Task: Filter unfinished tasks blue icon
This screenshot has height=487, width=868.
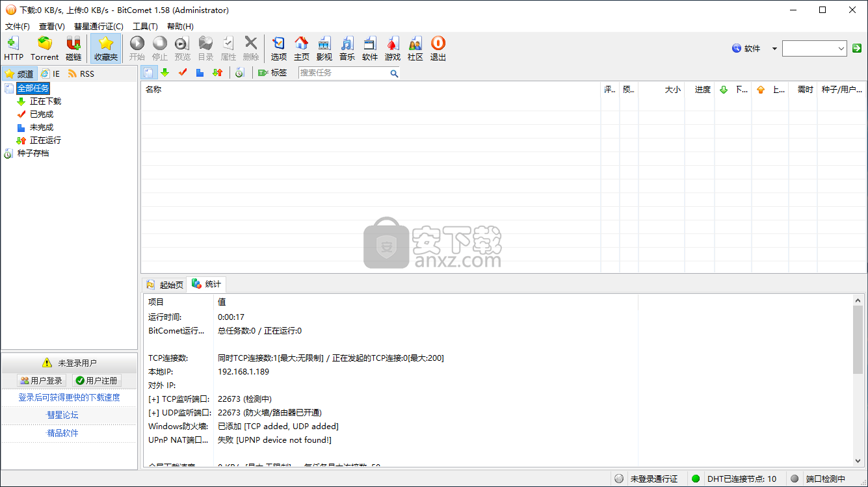Action: (x=200, y=73)
